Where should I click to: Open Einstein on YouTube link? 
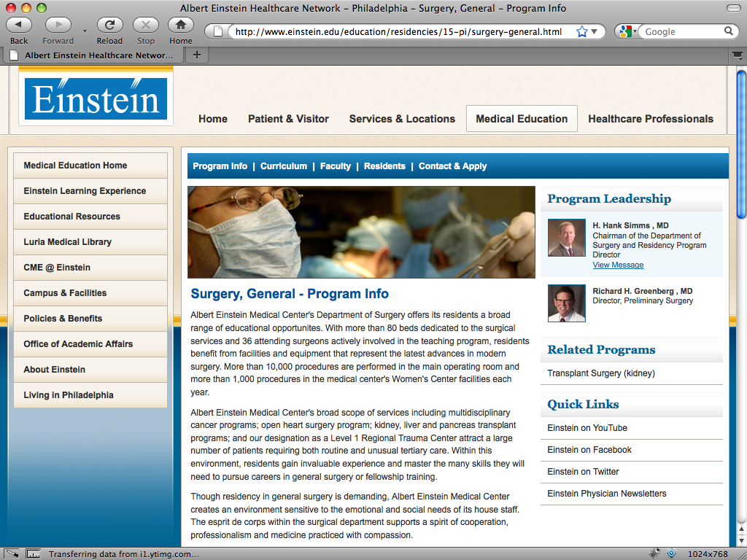(x=587, y=428)
